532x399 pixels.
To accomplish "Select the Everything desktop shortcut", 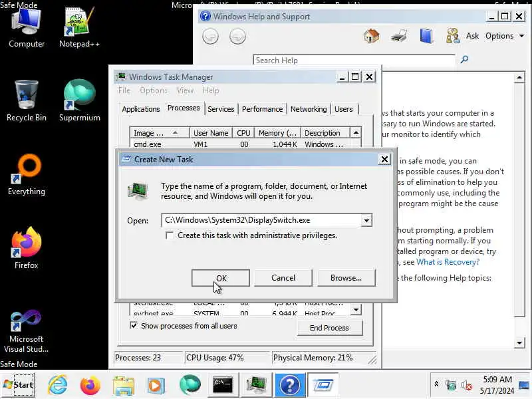I will 27,175.
